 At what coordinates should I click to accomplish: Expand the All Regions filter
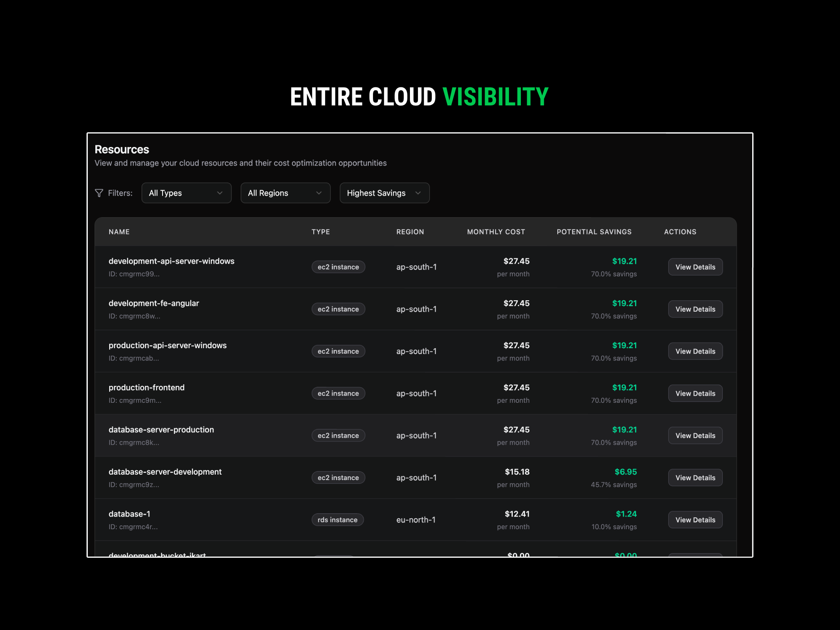point(285,193)
